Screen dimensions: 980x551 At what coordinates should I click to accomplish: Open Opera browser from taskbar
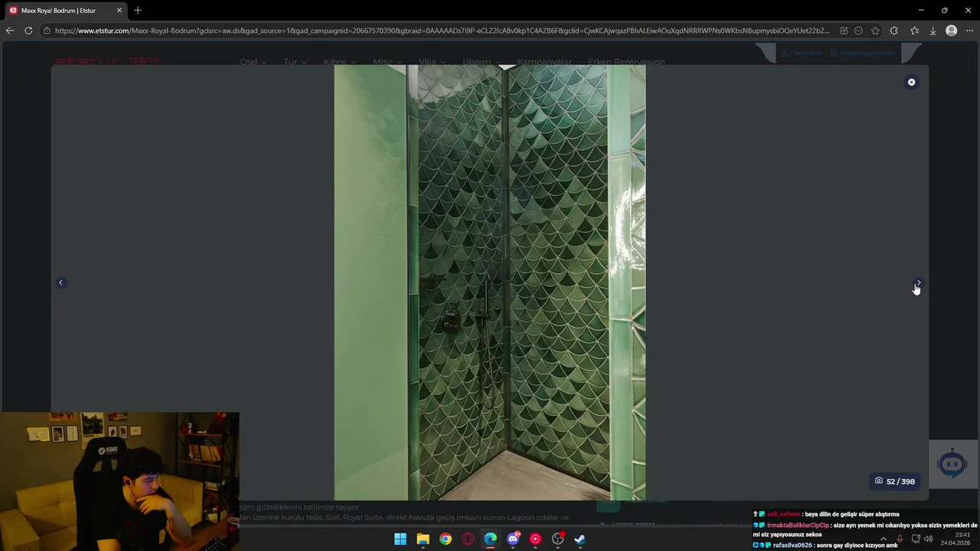click(x=468, y=539)
